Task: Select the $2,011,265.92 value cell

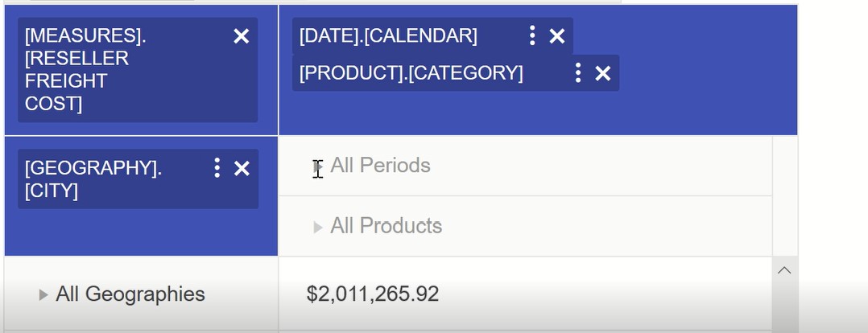Action: pos(373,294)
